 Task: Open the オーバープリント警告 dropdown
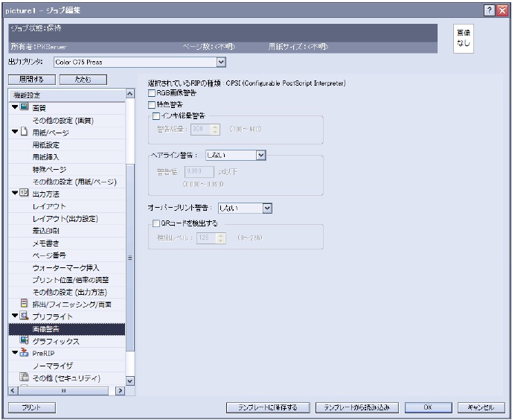pos(267,208)
